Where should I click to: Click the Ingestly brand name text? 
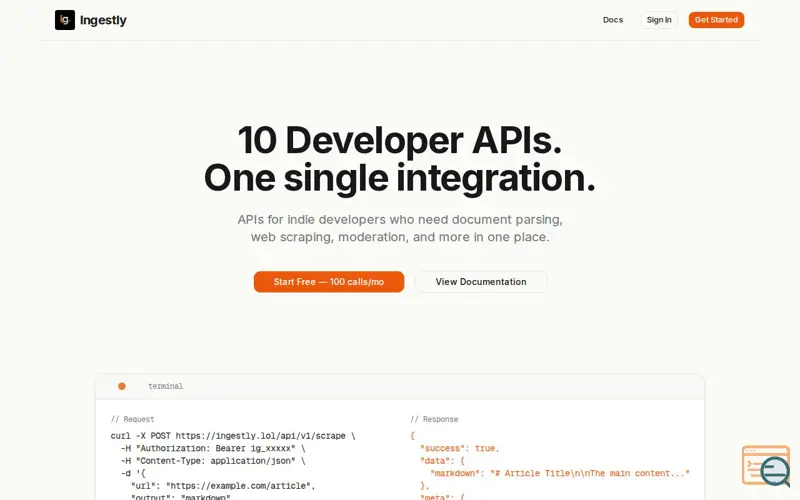point(103,20)
